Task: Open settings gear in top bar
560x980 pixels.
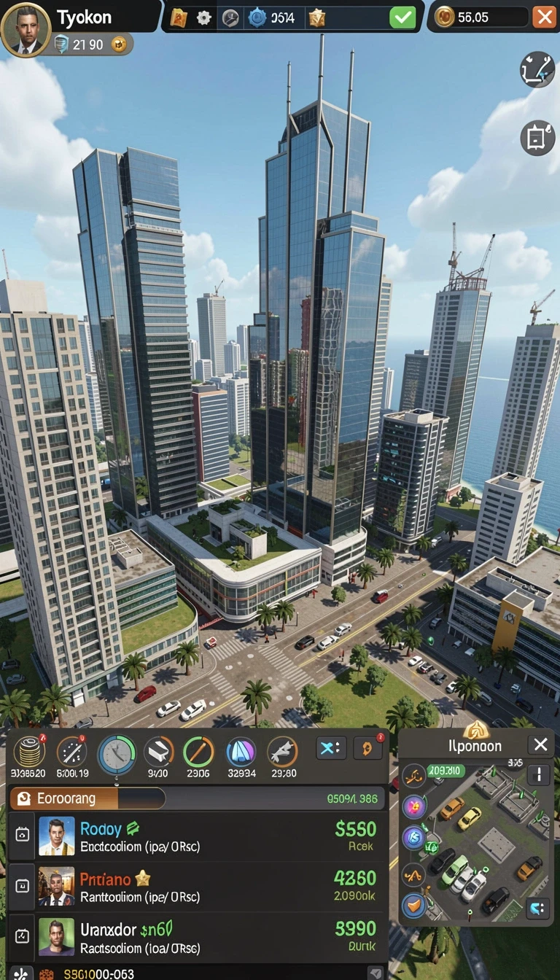Action: click(204, 17)
